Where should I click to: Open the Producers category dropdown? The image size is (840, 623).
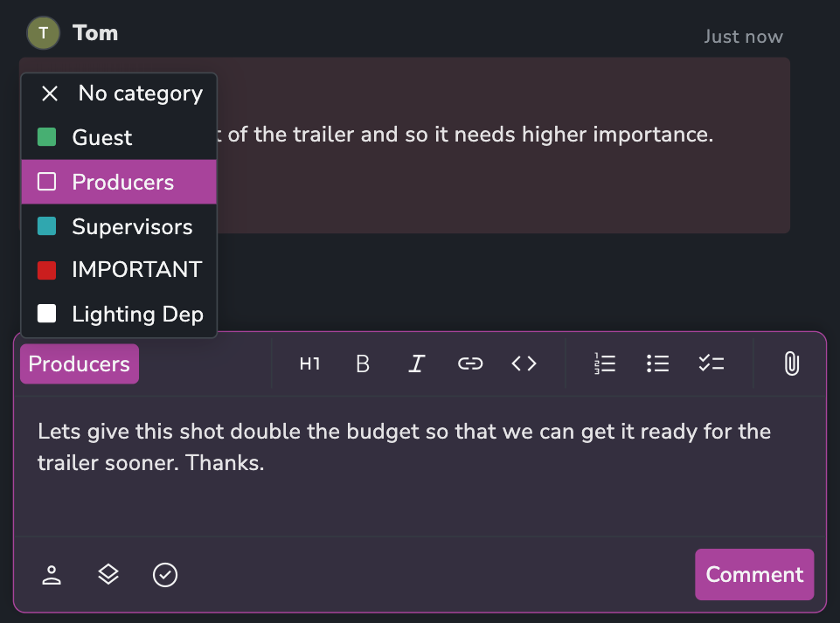80,363
